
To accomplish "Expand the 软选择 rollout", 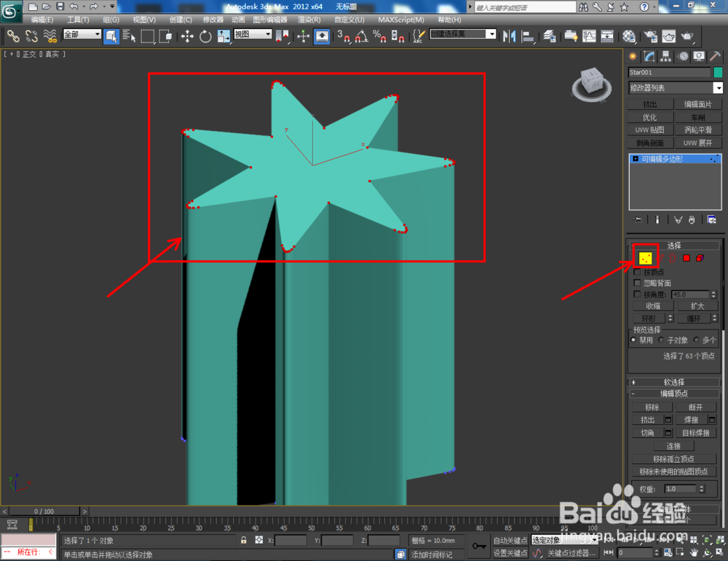I will (674, 382).
